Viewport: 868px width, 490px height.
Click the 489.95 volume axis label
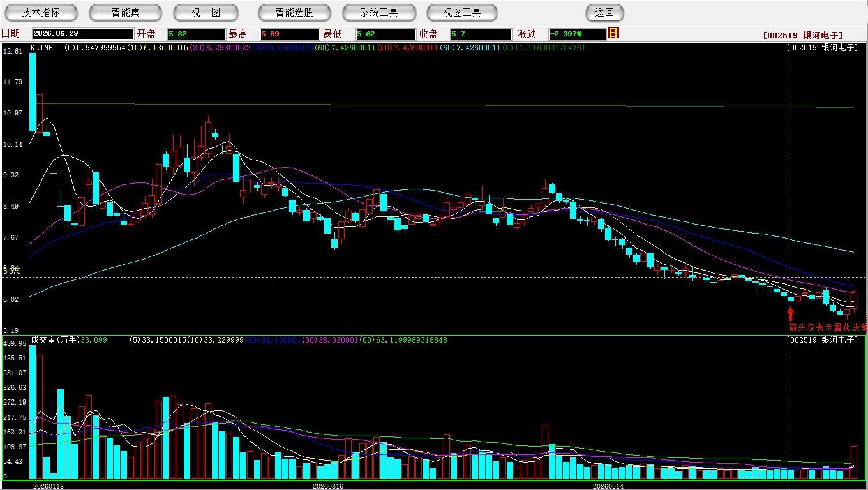pos(15,343)
